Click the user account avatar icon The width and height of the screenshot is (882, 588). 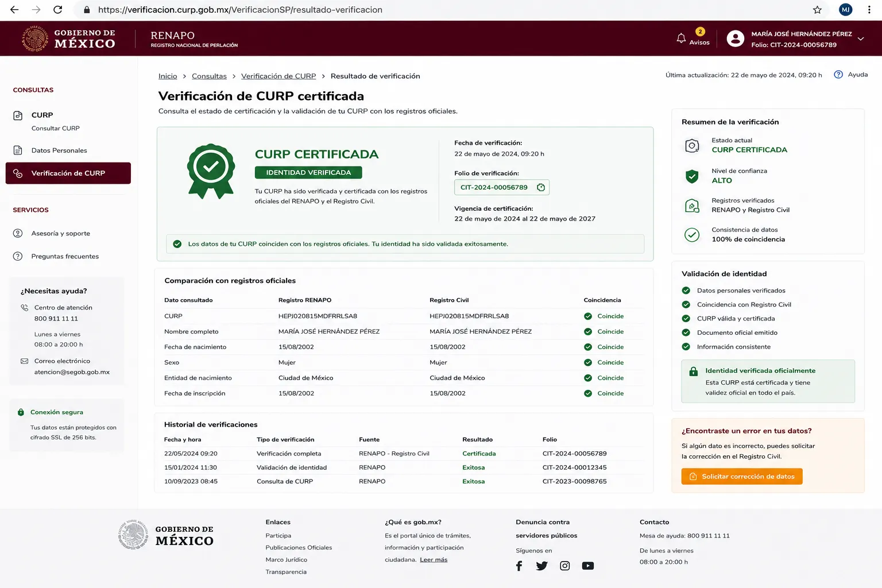(x=735, y=38)
